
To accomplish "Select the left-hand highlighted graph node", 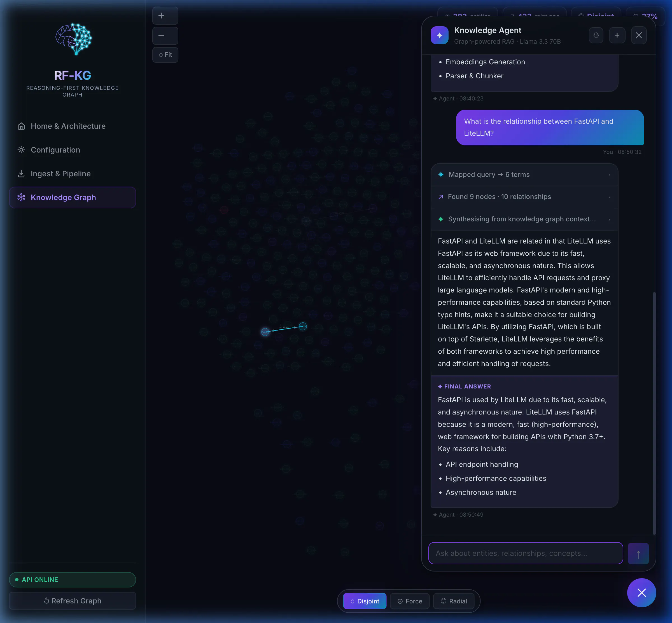I will pyautogui.click(x=265, y=332).
